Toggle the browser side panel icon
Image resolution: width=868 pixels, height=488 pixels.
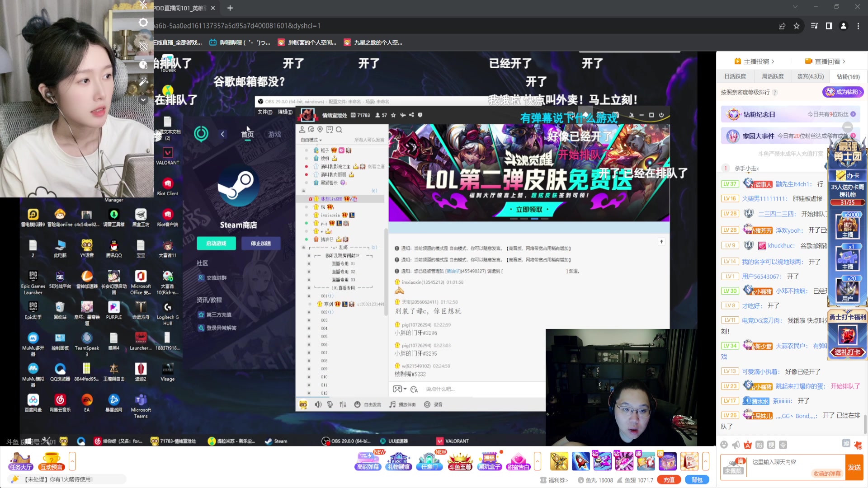tap(829, 26)
